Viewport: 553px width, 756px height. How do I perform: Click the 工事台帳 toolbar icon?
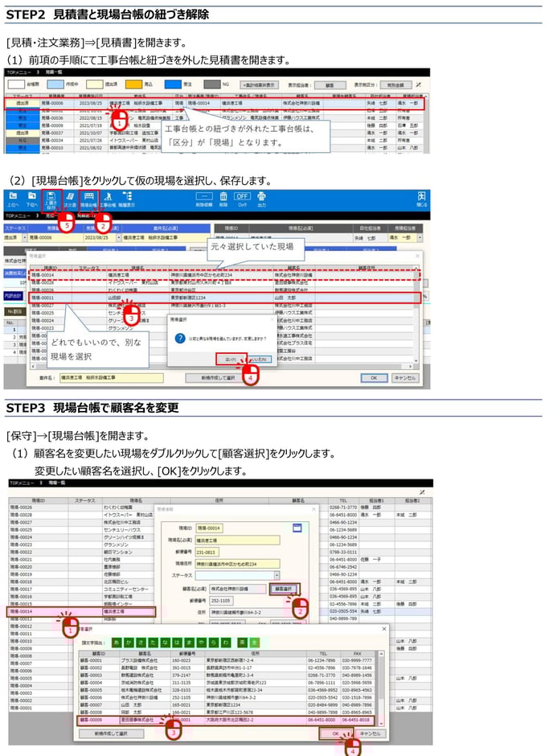pos(108,199)
